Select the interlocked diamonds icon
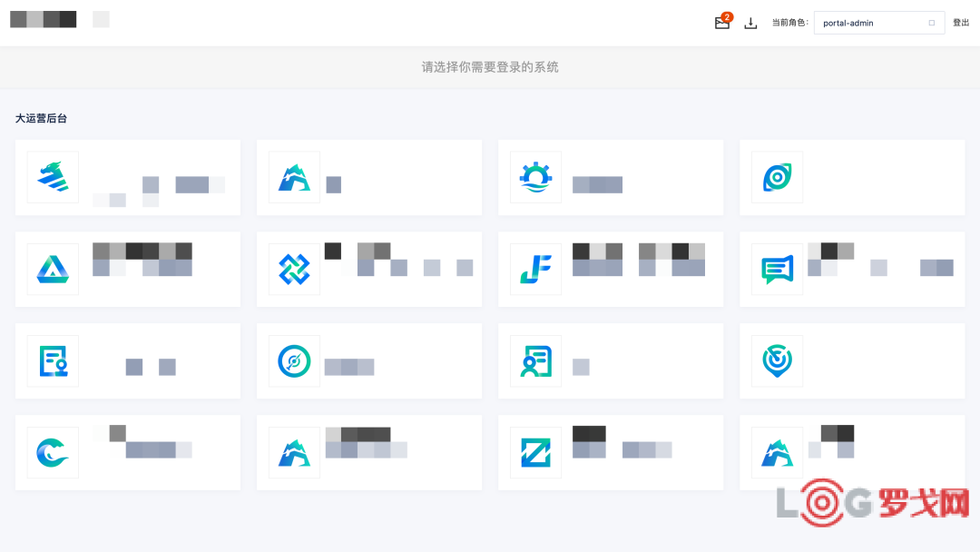Screen dimensions: 980x552 click(x=294, y=269)
